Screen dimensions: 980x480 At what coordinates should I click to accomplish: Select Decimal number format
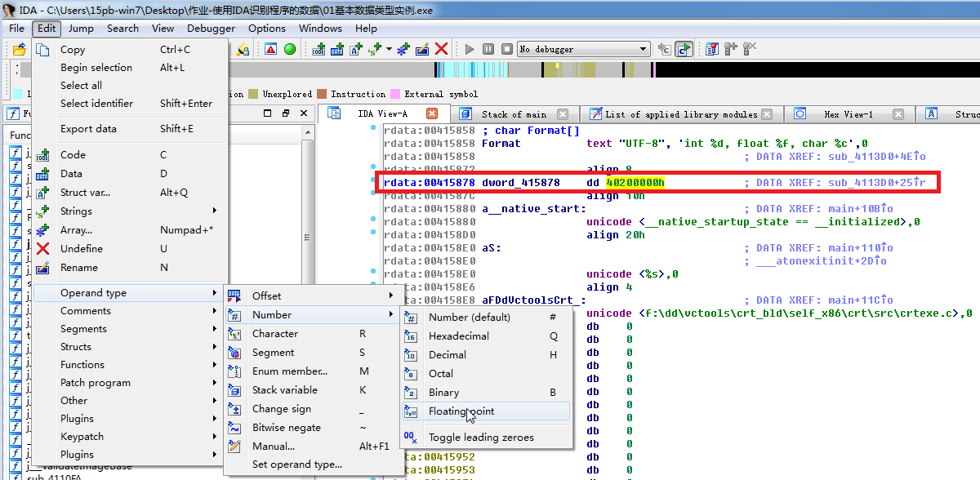point(486,355)
